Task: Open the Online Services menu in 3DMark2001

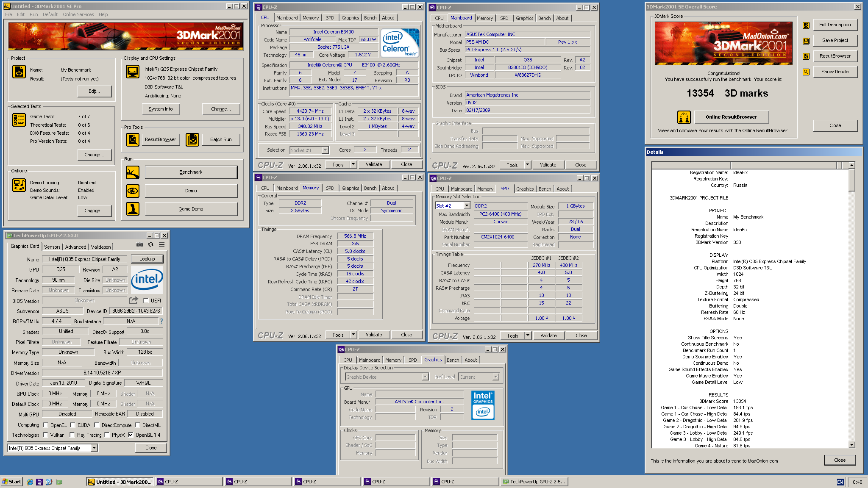Action: 78,14
